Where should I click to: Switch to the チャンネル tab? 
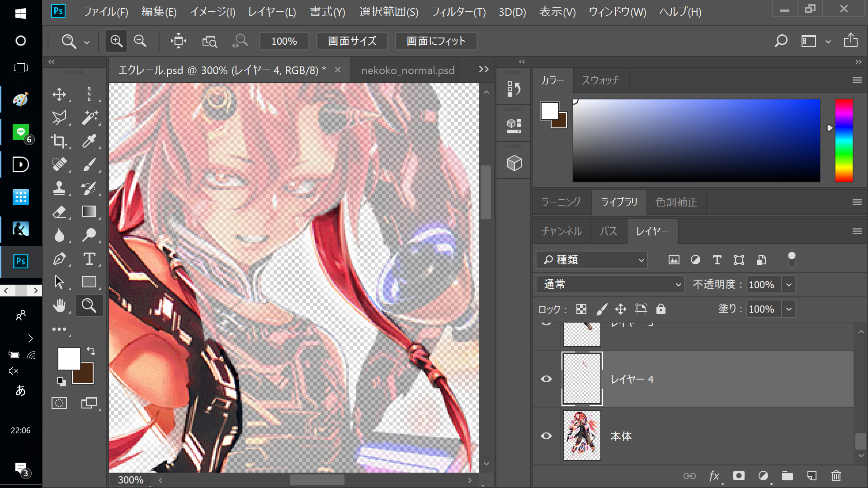point(561,231)
